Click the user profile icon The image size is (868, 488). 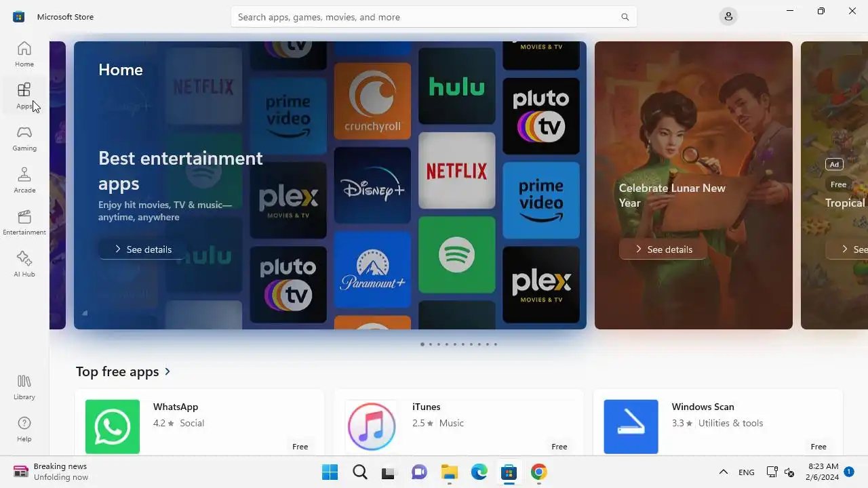click(x=728, y=16)
